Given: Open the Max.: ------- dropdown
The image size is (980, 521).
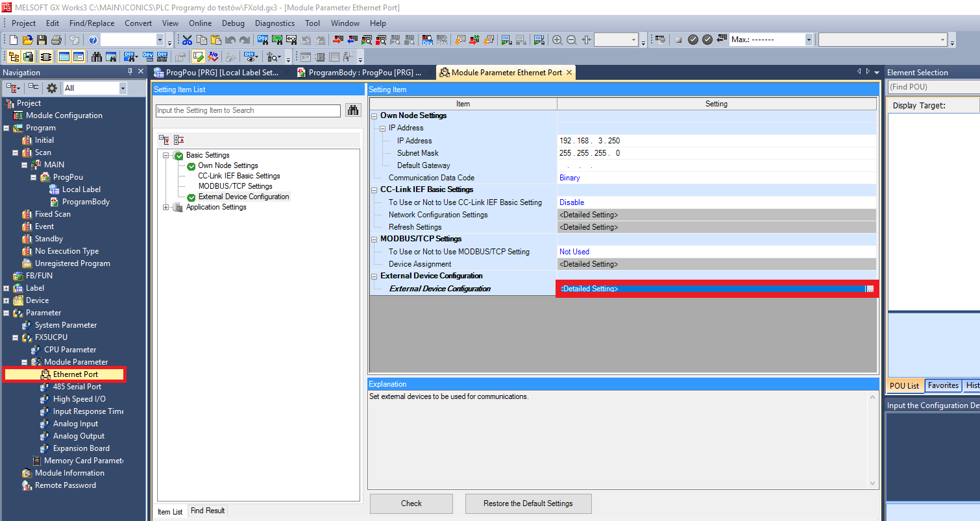Looking at the screenshot, I should 809,40.
